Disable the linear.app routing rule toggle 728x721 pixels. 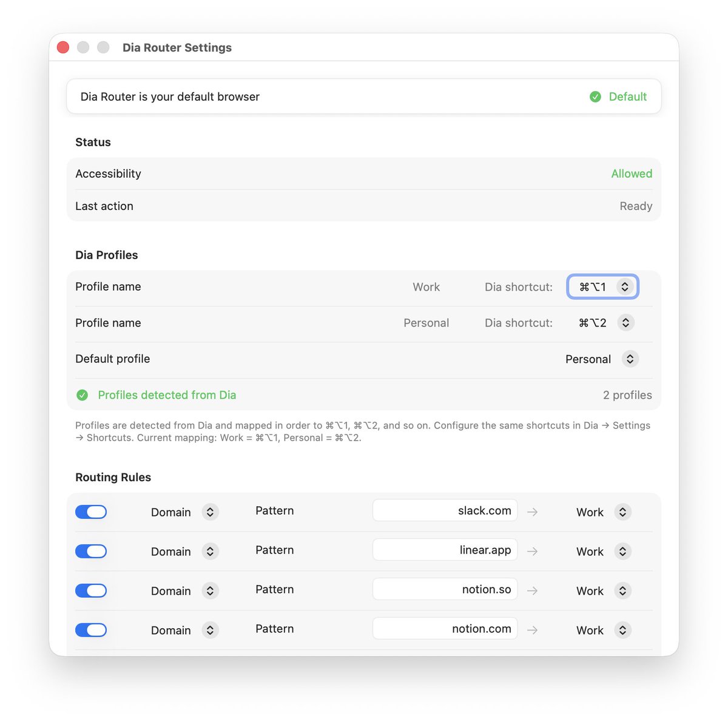click(91, 552)
